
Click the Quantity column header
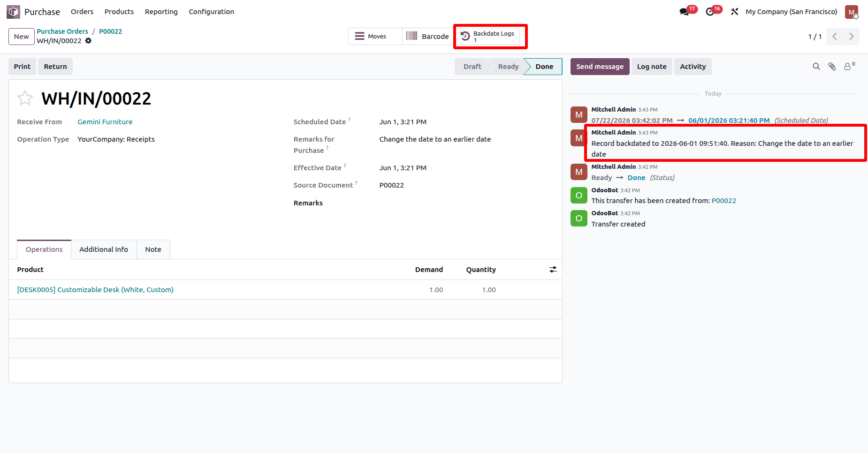tap(481, 270)
